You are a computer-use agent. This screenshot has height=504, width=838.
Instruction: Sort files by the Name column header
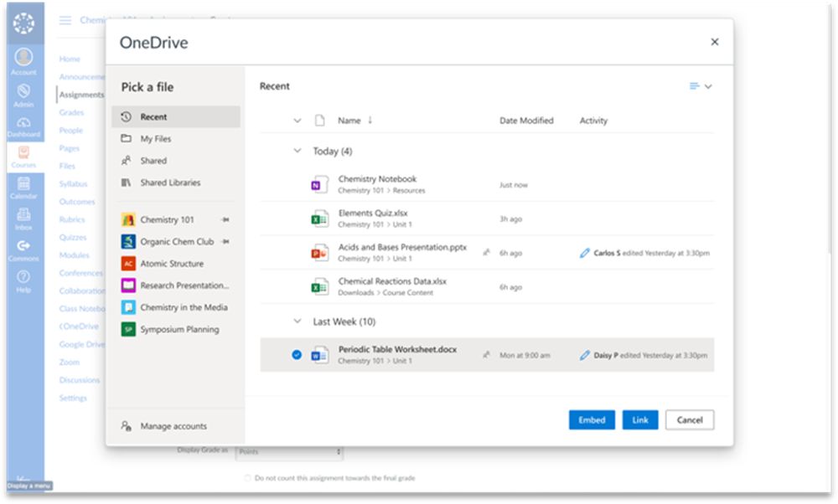(x=349, y=121)
